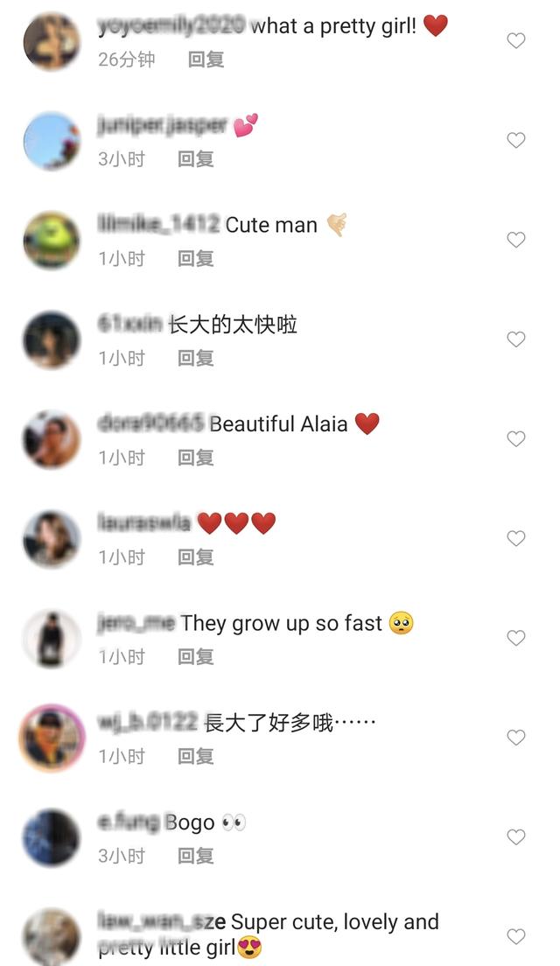The height and width of the screenshot is (966, 560).
Task: Heart the "Beautiful Alaia" comment
Action: (x=515, y=438)
